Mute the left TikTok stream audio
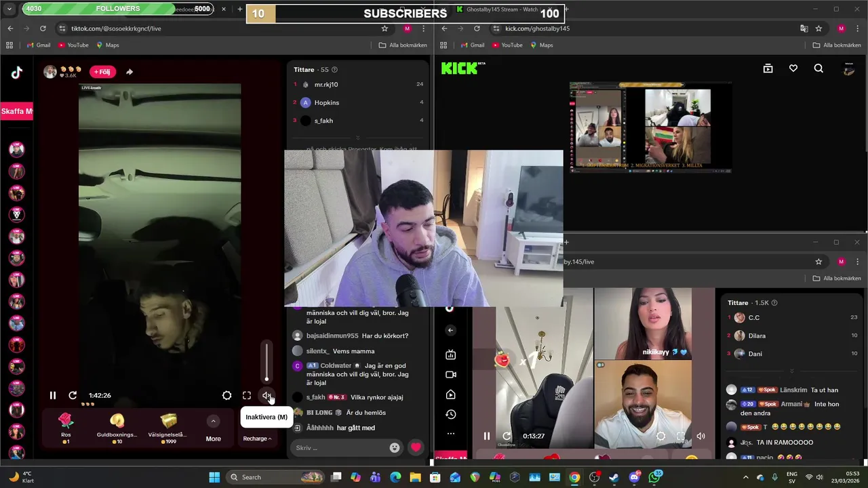This screenshot has width=868, height=488. click(x=267, y=395)
